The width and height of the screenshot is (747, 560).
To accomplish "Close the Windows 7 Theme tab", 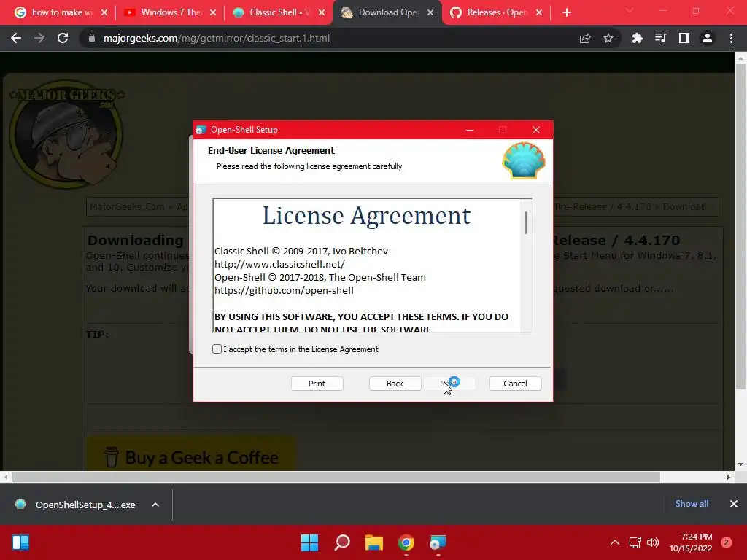I will pos(214,12).
